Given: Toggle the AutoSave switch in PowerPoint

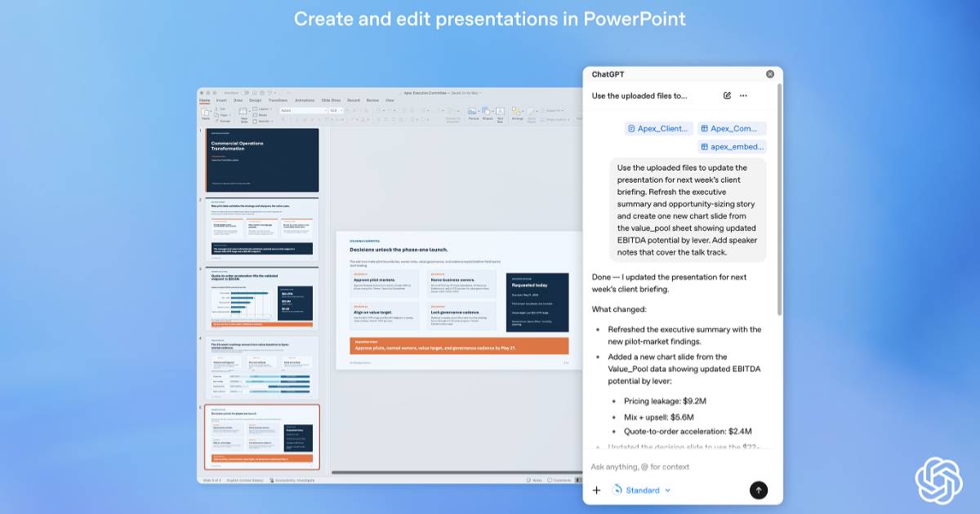Looking at the screenshot, I should (x=245, y=92).
